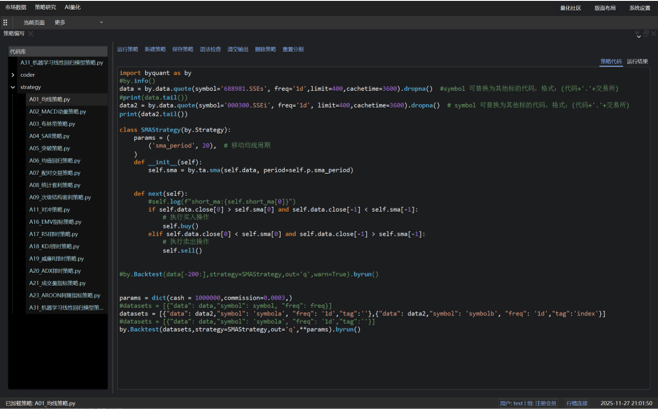Switch to the 运行结果 tab

pyautogui.click(x=637, y=62)
